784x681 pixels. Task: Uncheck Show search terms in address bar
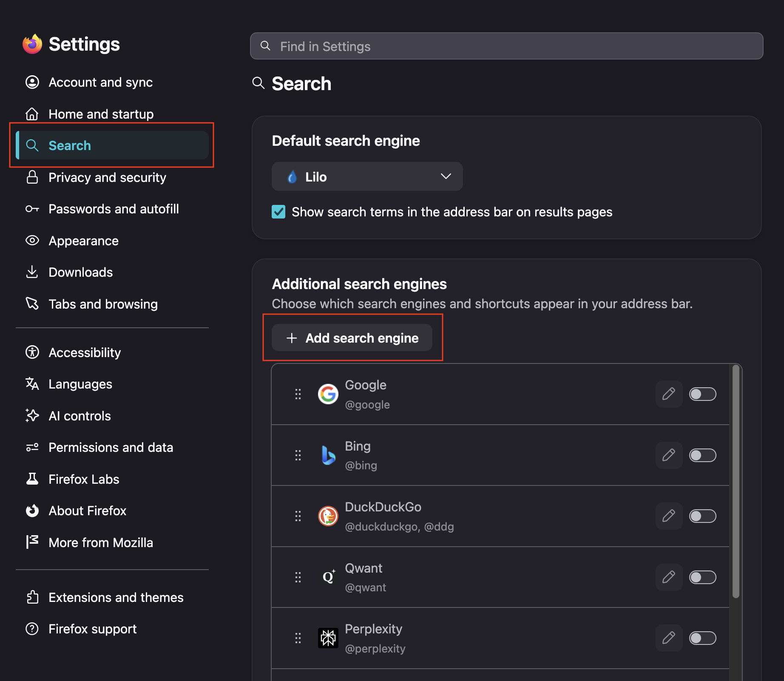pos(278,212)
